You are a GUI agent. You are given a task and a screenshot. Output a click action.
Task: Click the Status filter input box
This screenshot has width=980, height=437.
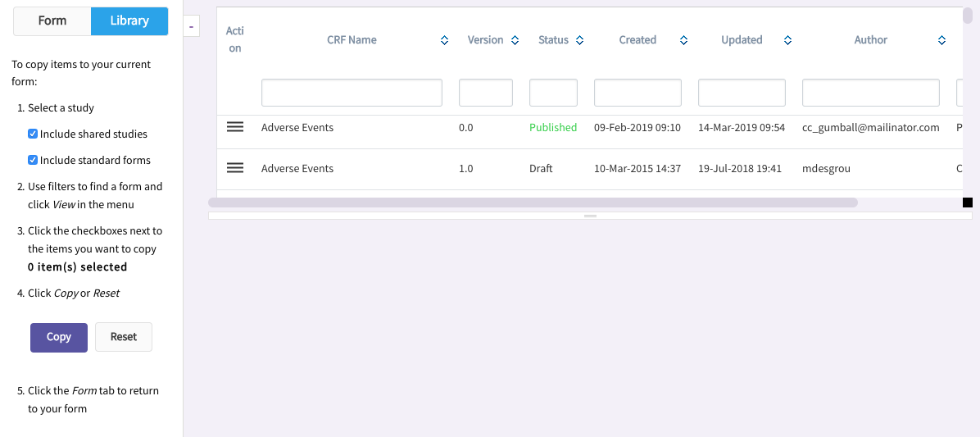(x=553, y=93)
